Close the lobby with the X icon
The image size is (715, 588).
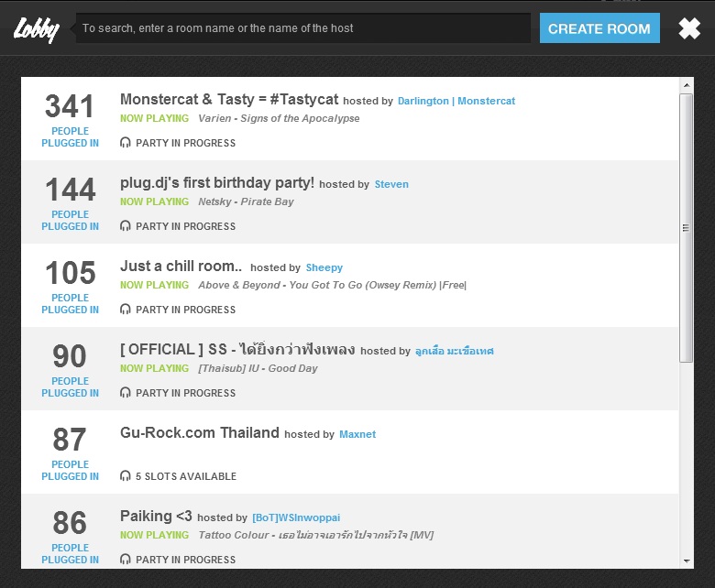(x=689, y=28)
